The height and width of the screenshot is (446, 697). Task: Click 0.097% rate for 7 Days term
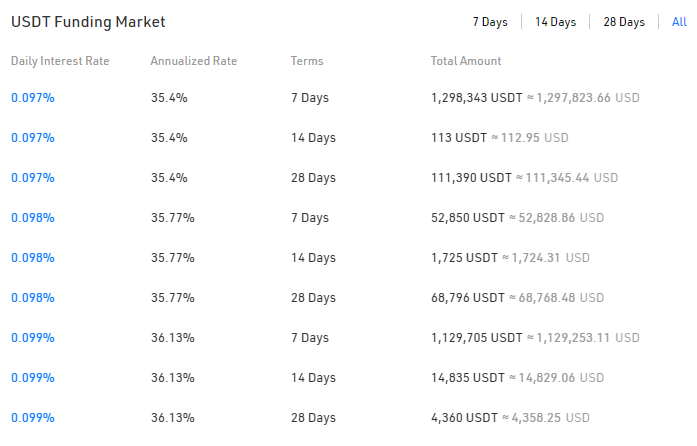(x=33, y=98)
